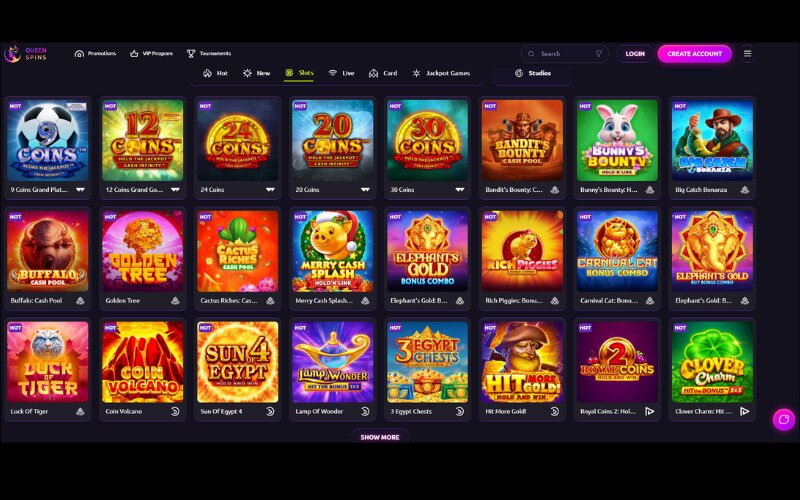Open the Tournaments page
Screen dimensions: 800x500
click(209, 54)
